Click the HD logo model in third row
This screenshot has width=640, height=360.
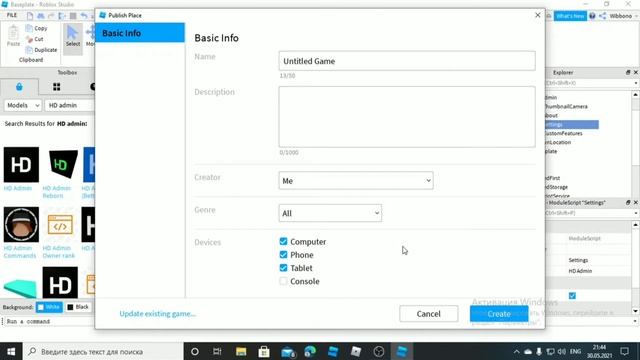(x=60, y=282)
